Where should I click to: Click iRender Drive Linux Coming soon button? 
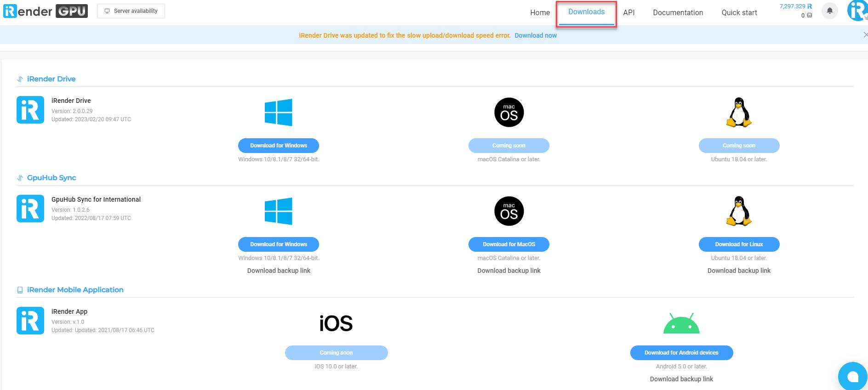click(x=739, y=146)
